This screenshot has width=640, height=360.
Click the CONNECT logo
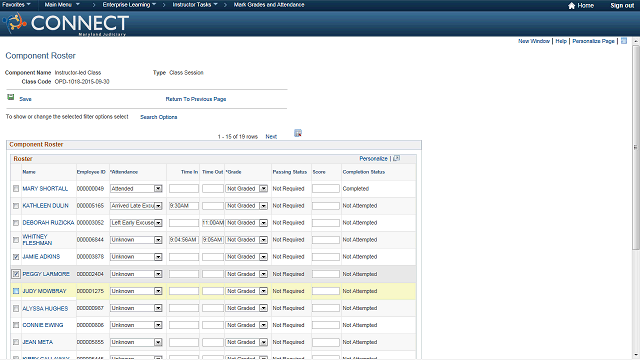66,24
